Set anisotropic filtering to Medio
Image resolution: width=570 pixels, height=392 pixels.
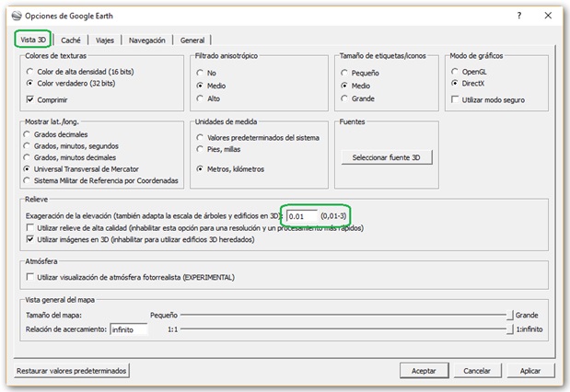pos(211,86)
